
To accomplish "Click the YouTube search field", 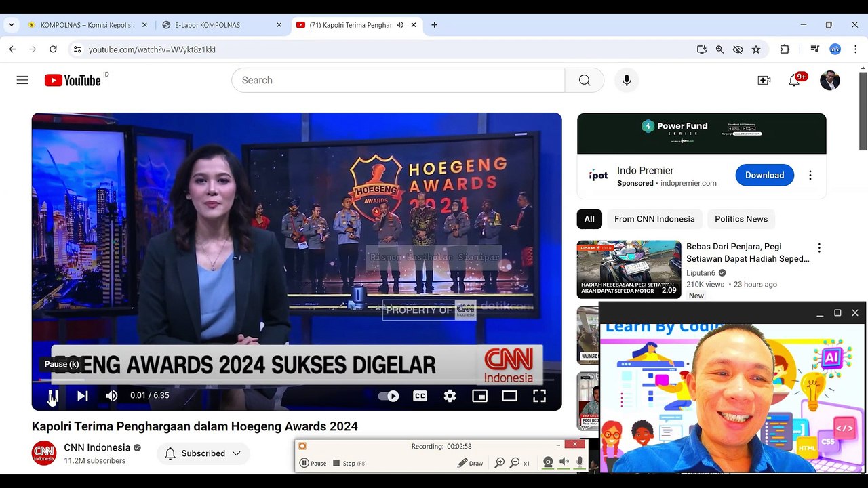I will point(398,80).
